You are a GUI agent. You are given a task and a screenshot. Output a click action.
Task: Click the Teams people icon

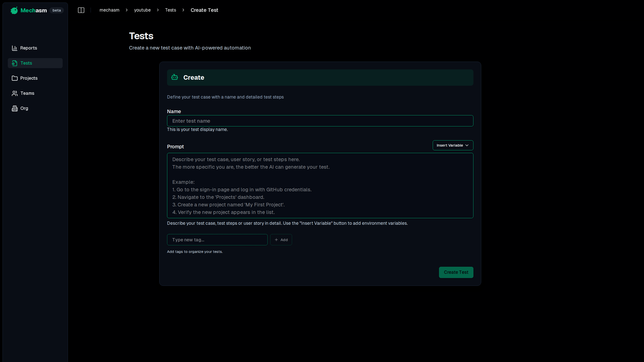(15, 93)
